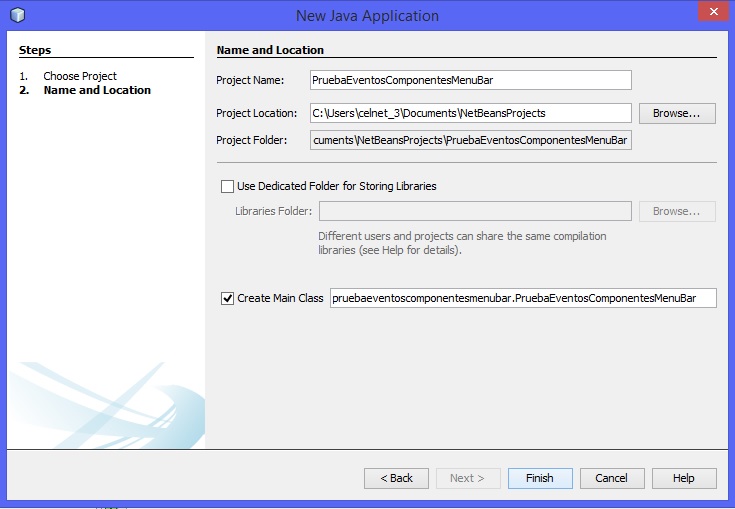Viewport: 735px width, 509px height.
Task: Click the New Java Application title bar
Action: 367,15
